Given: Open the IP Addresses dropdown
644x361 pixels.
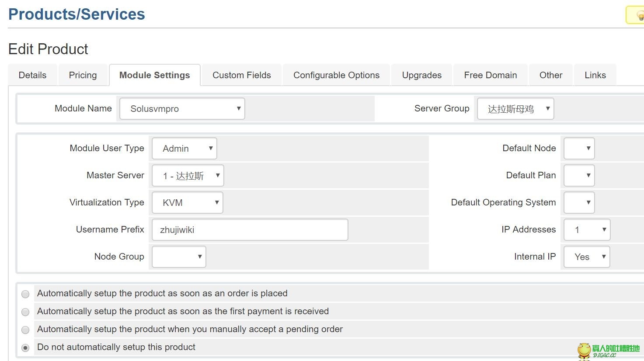Looking at the screenshot, I should (x=587, y=230).
